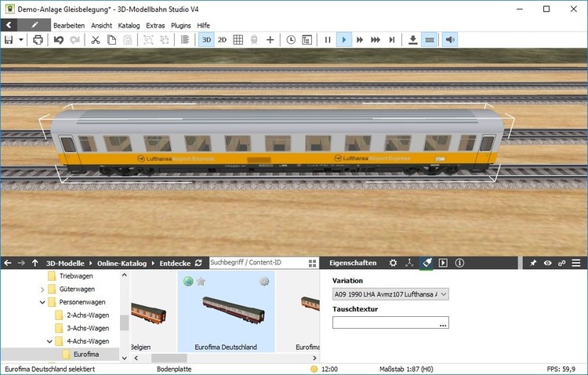Set double speed simulation
This screenshot has width=588, height=375.
360,40
